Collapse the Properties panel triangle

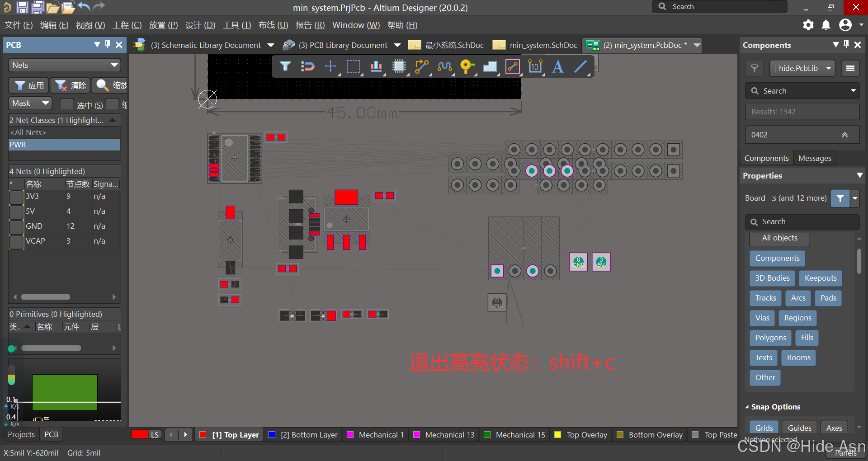pos(859,175)
